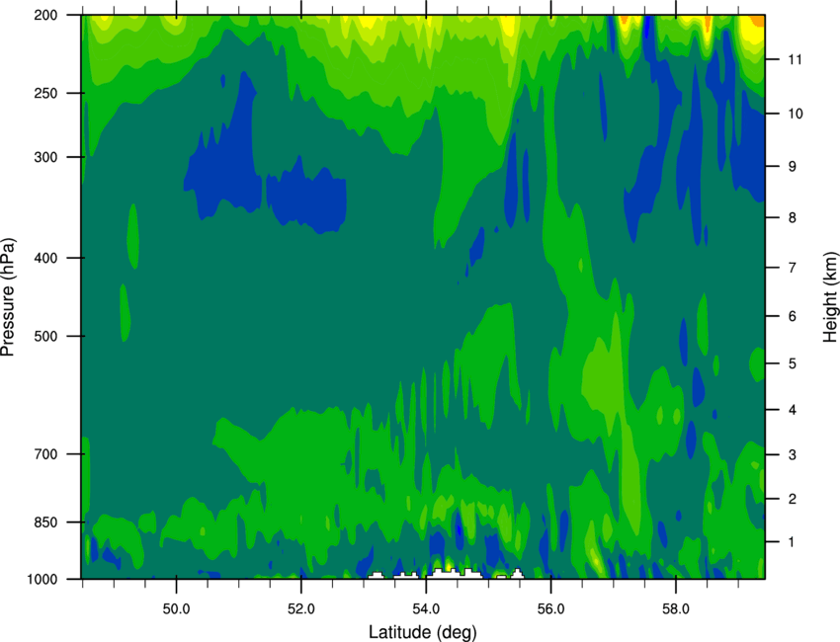Image resolution: width=840 pixels, height=642 pixels.
Task: Click the 'Pressure (hPa)' axis title
Action: 8,296
